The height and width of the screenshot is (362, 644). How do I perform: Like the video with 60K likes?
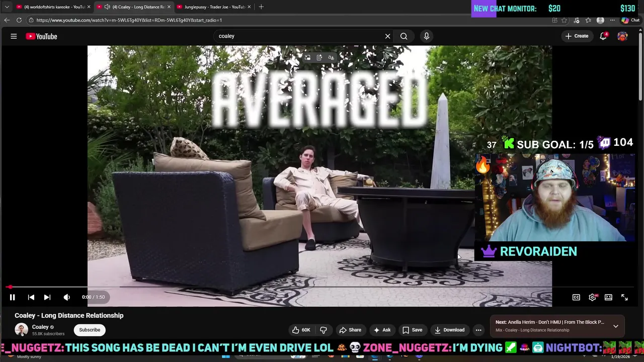point(301,330)
